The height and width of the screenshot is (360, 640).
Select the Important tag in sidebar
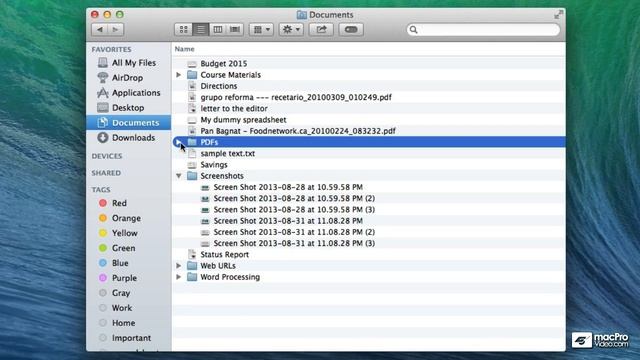(131, 338)
